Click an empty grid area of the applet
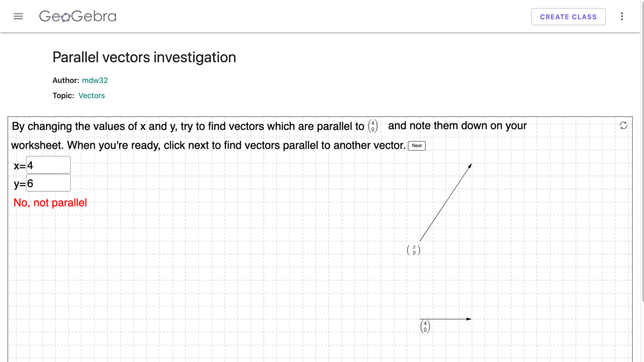644x362 pixels. click(x=215, y=268)
